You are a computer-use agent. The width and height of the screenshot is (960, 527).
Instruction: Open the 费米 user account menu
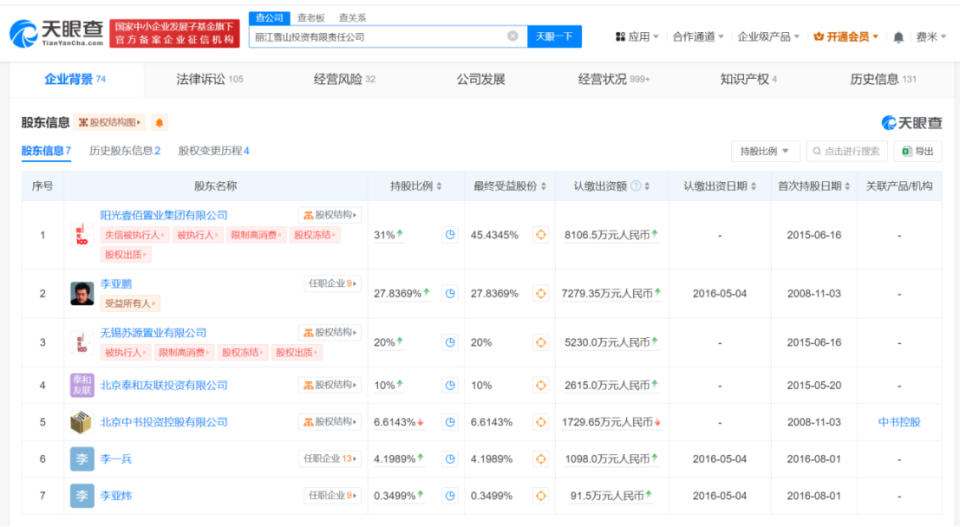(x=931, y=37)
